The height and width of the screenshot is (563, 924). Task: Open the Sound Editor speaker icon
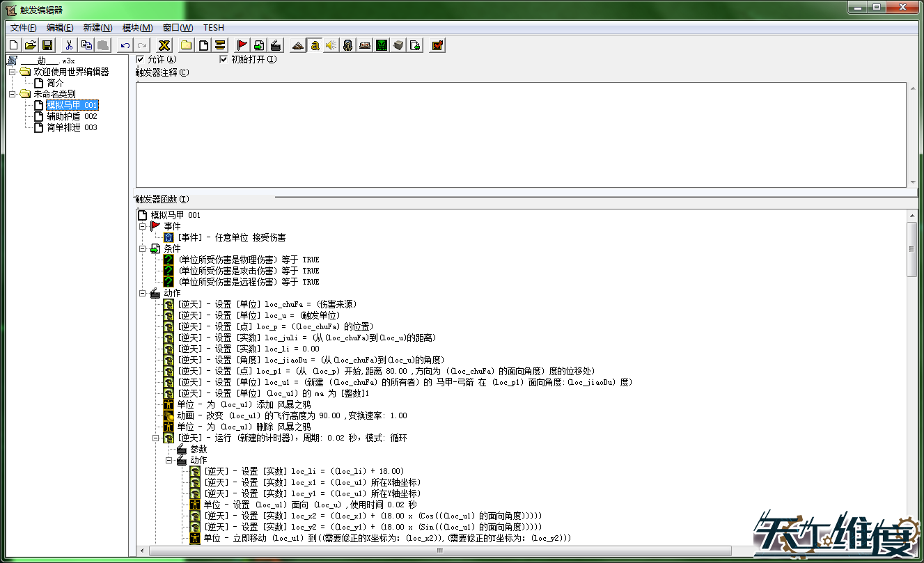[331, 45]
